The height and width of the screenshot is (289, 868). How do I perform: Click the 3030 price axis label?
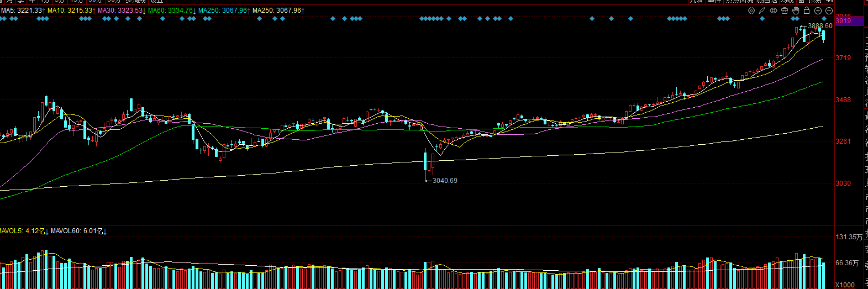843,183
